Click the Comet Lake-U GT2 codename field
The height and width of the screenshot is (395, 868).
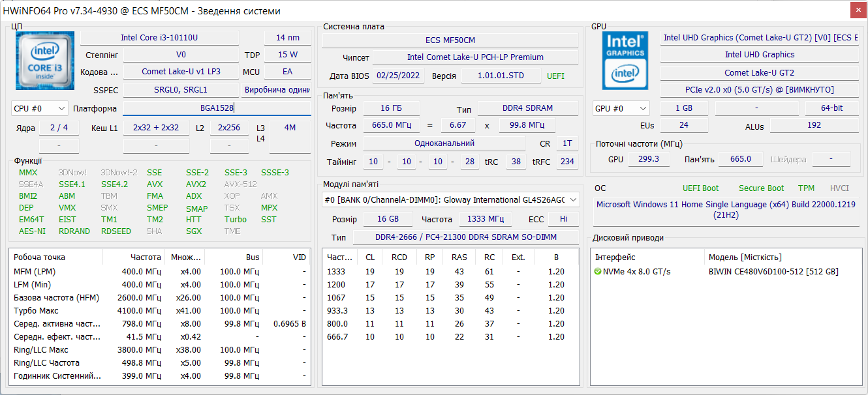760,72
